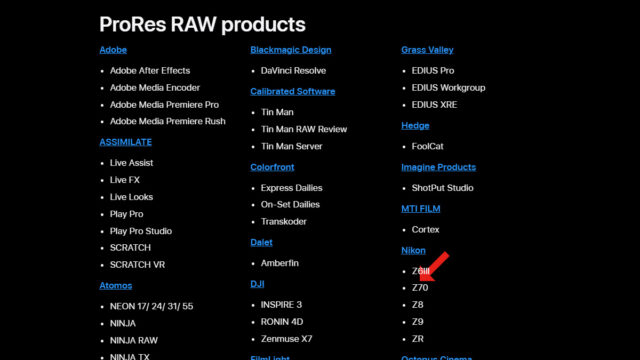640x360 pixels.
Task: Select the On-Set Dailies item
Action: (x=290, y=205)
